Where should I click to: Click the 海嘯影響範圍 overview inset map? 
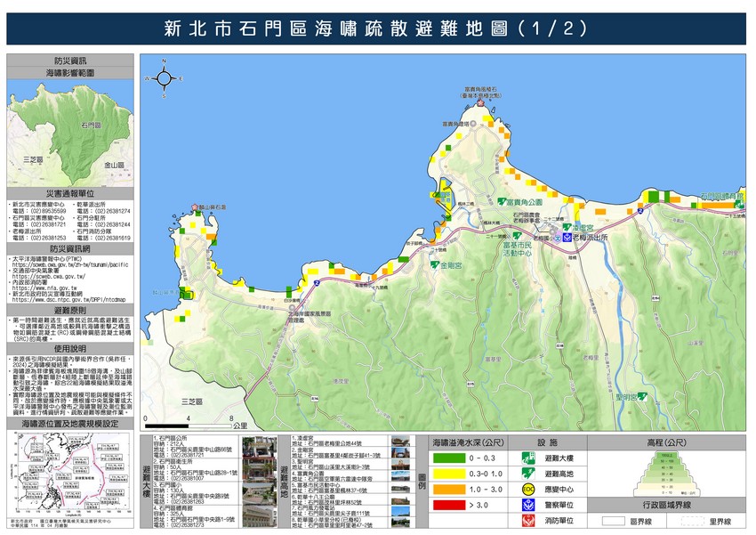click(x=71, y=129)
